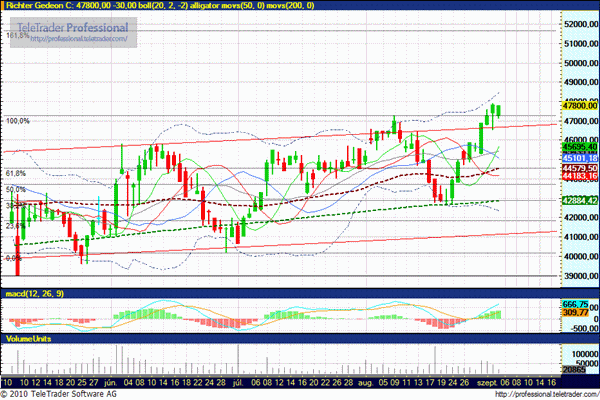Click the blue 45101,18 price tag
The image size is (600, 400).
click(x=579, y=158)
